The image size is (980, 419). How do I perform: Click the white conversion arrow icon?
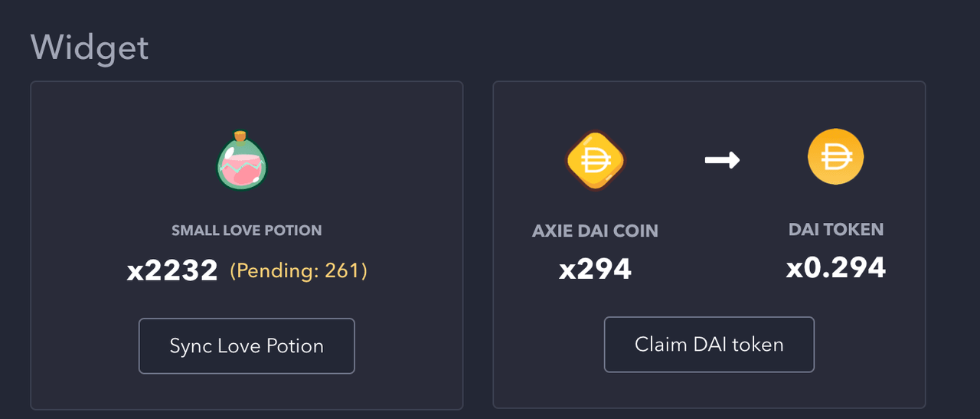(722, 160)
